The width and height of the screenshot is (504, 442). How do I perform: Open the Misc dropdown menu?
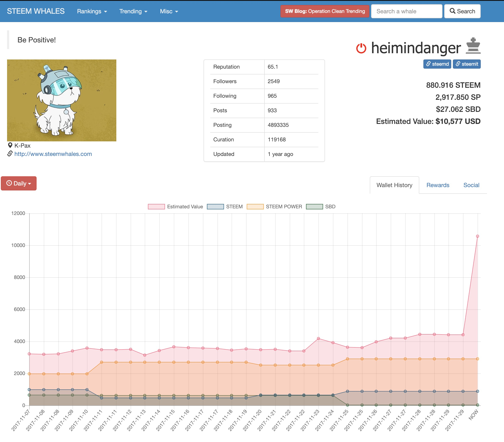click(x=169, y=11)
